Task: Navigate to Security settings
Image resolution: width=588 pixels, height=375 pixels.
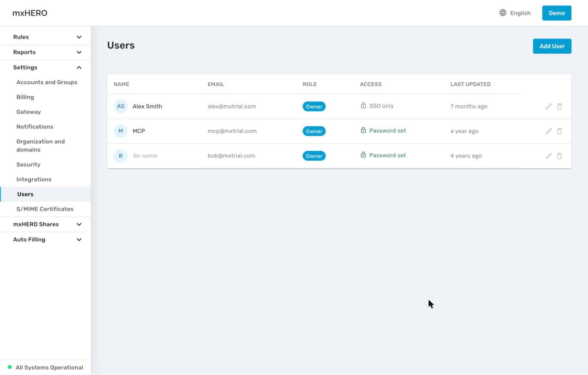Action: (x=28, y=164)
